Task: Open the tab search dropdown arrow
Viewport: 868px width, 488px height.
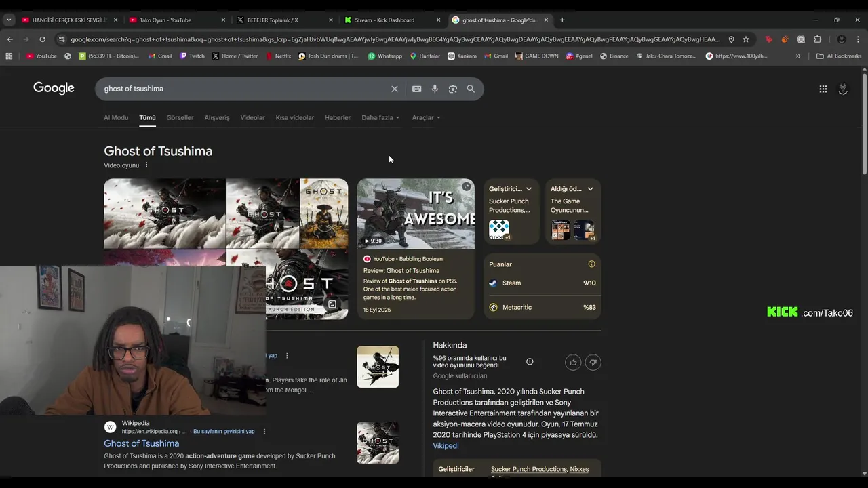Action: (x=9, y=20)
